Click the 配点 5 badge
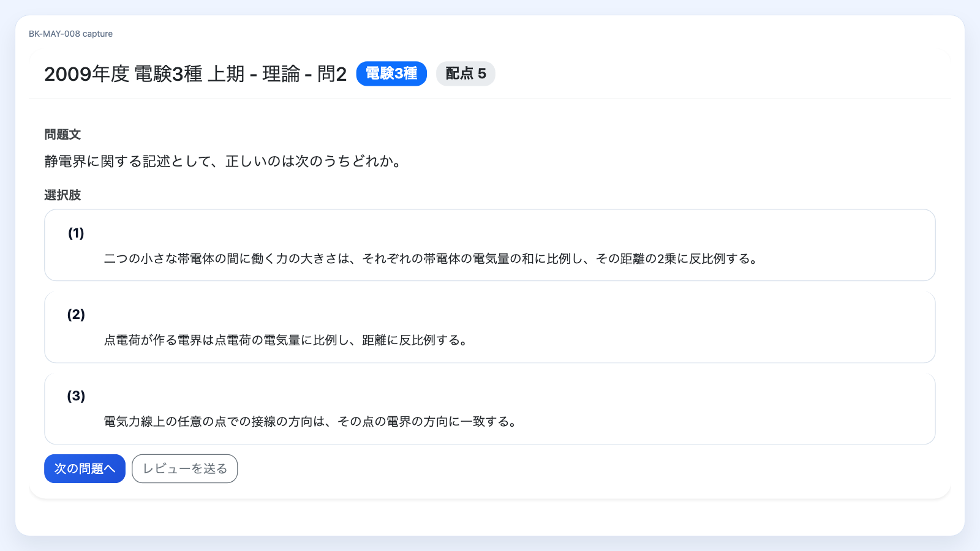The height and width of the screenshot is (551, 980). click(x=466, y=73)
